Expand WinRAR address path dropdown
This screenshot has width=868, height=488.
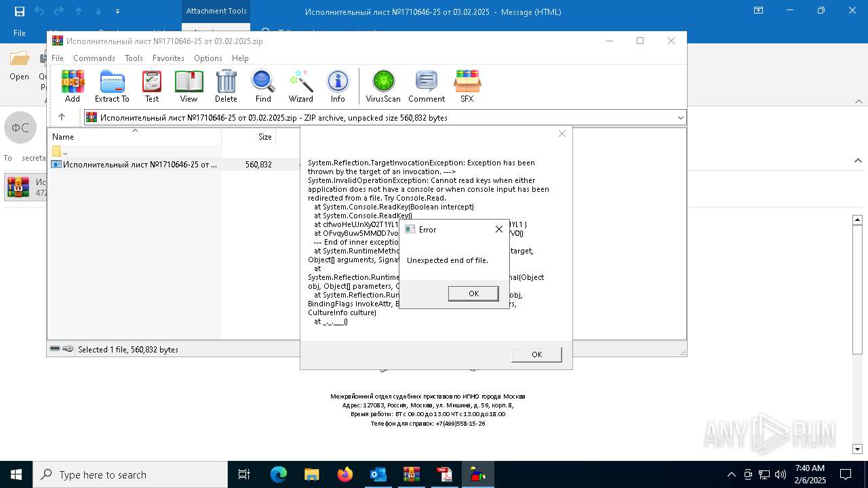tap(680, 118)
